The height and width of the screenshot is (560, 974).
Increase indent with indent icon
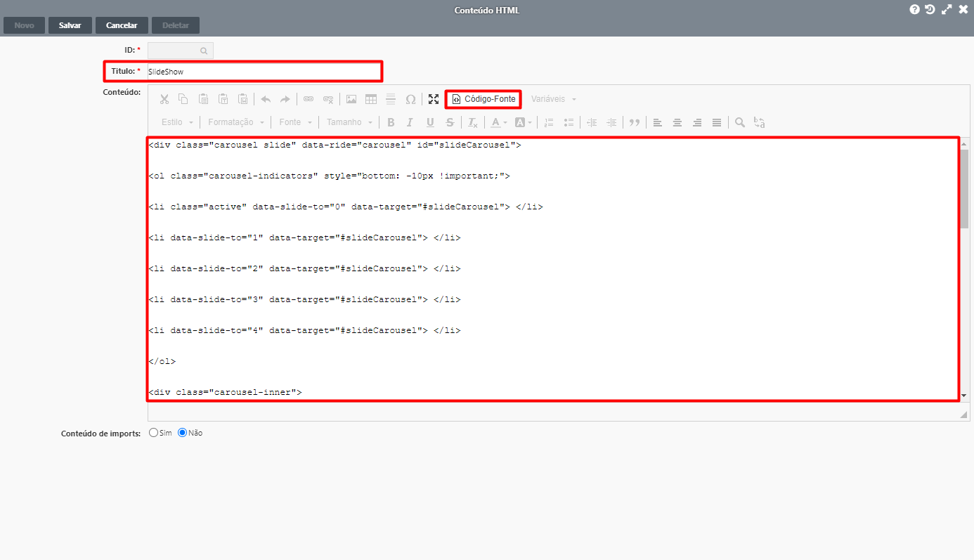(611, 122)
